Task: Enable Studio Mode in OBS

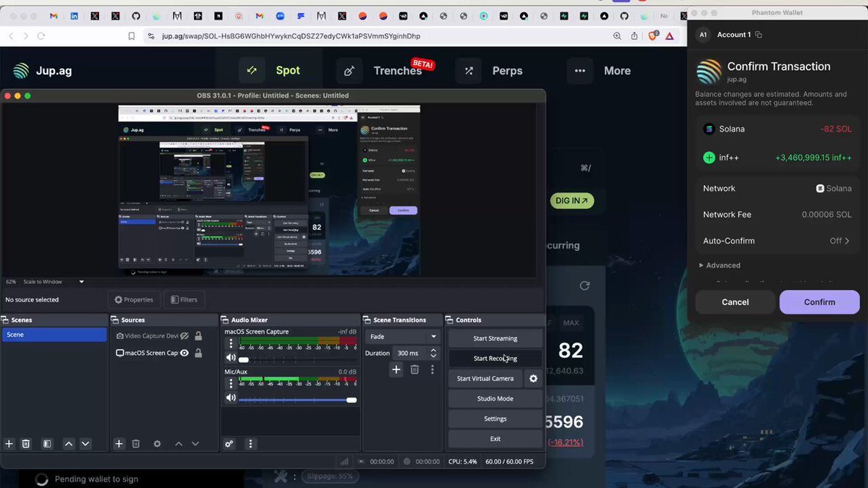Action: (495, 398)
